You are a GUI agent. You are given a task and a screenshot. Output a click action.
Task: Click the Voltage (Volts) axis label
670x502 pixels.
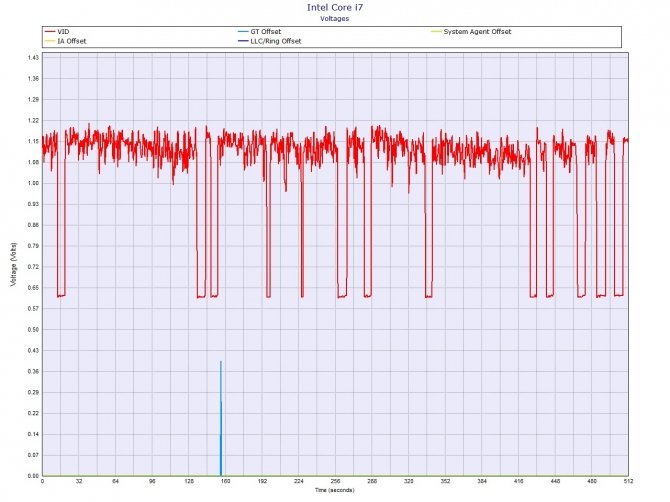tap(14, 264)
